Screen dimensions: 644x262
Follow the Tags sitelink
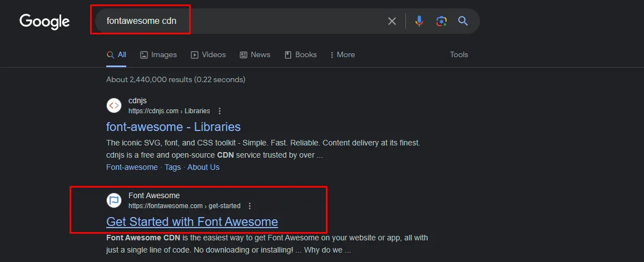[173, 167]
